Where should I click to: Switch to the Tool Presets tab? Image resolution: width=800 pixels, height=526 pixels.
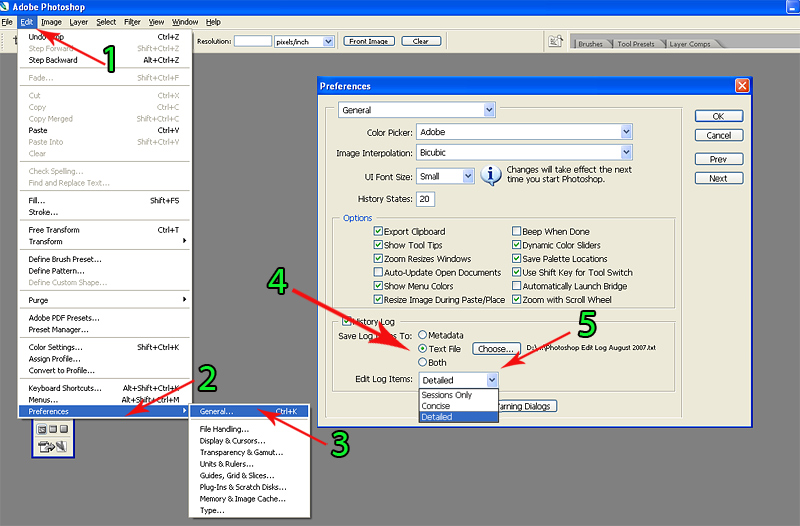click(636, 44)
